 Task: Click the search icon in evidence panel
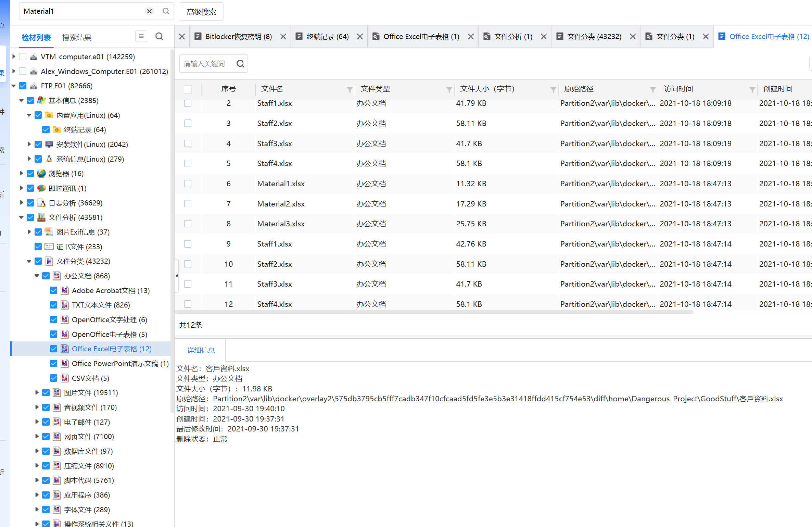coord(159,36)
